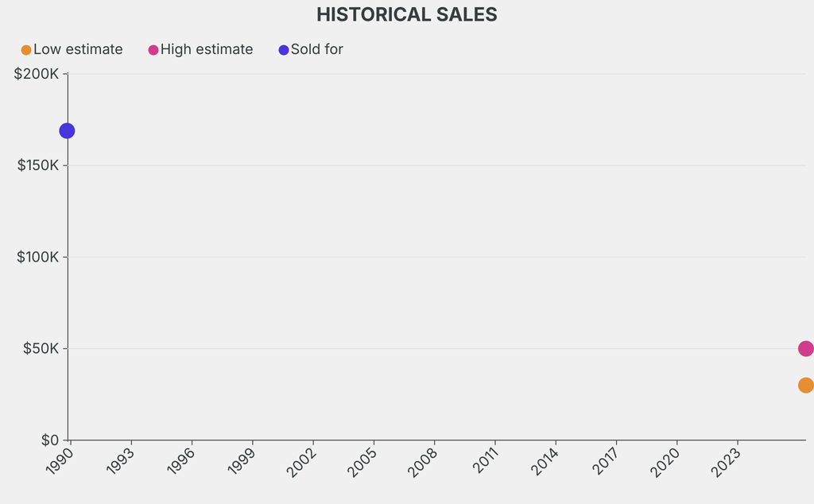Click the 2002 x-axis year label
814x504 pixels.
click(301, 461)
